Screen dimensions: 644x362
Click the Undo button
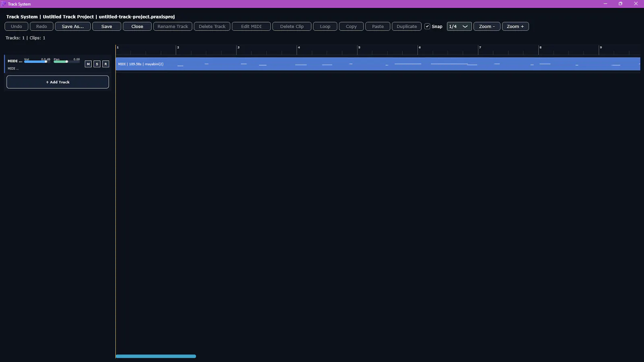(x=17, y=27)
